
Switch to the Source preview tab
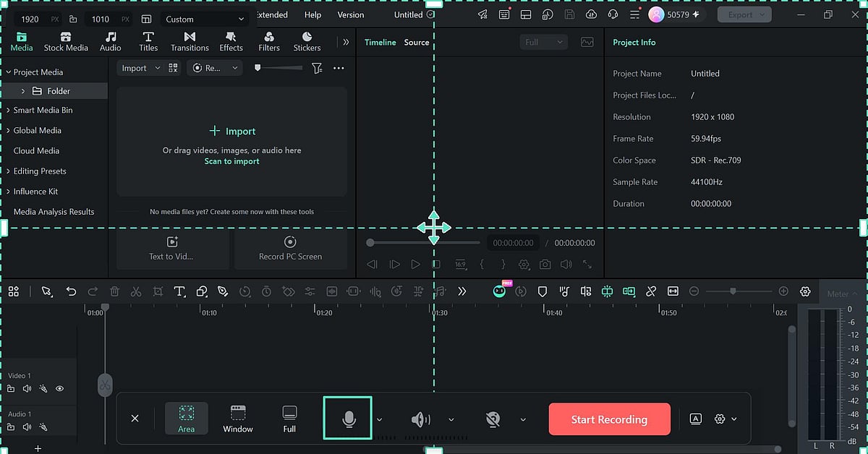click(x=417, y=42)
